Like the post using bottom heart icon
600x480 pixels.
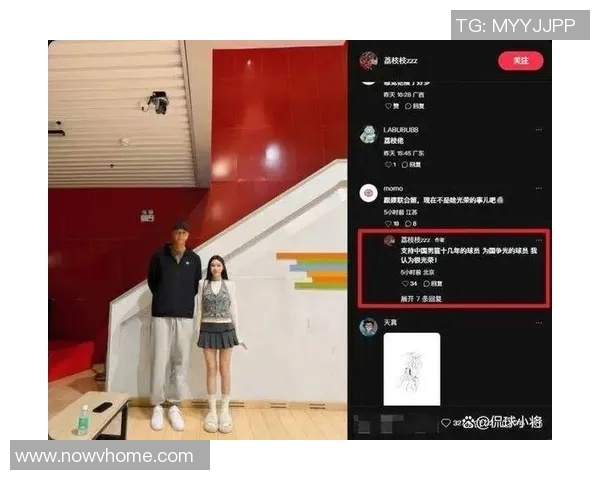click(x=446, y=423)
